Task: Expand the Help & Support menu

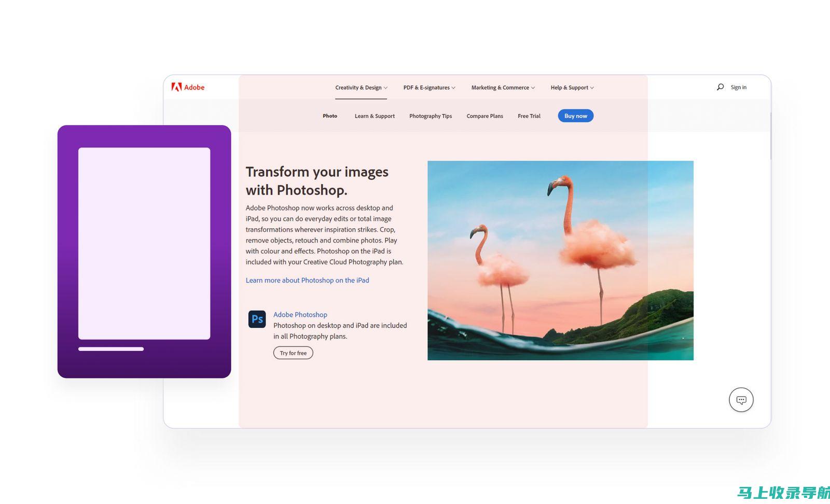Action: 572,88
